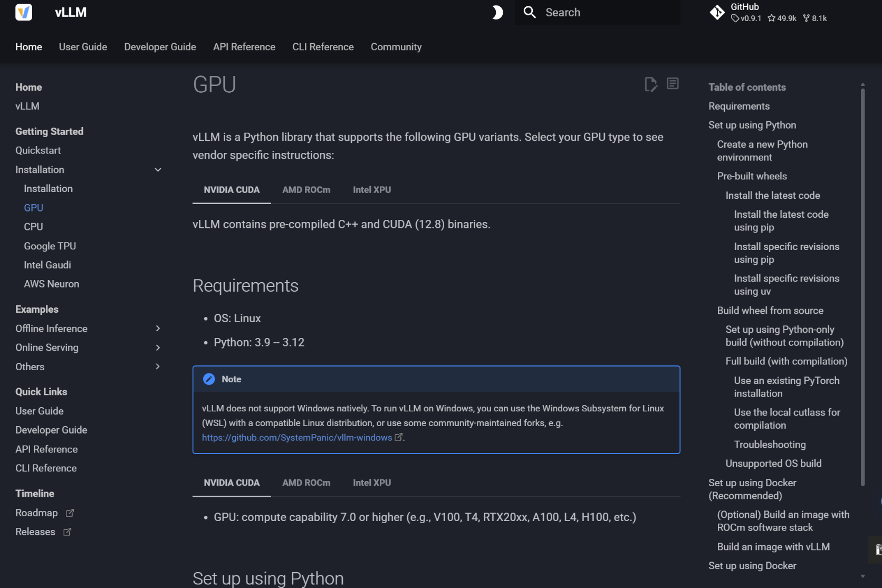882x588 pixels.
Task: Select the top Intel XPU tab
Action: tap(372, 190)
